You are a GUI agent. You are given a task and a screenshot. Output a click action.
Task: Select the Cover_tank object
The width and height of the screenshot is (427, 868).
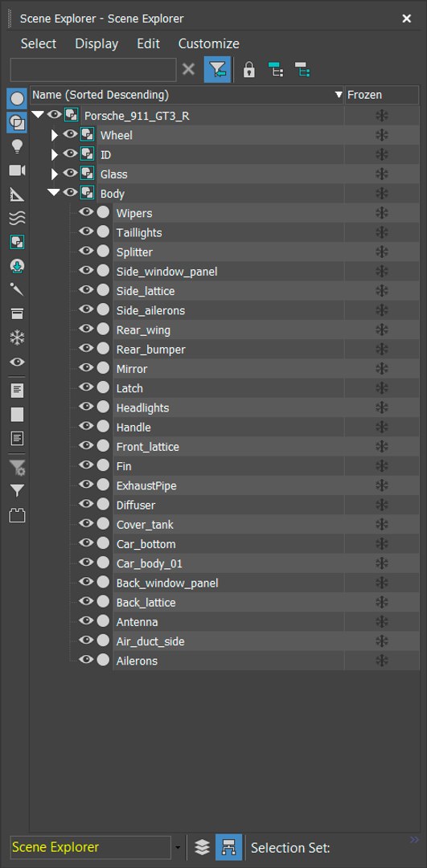point(145,524)
